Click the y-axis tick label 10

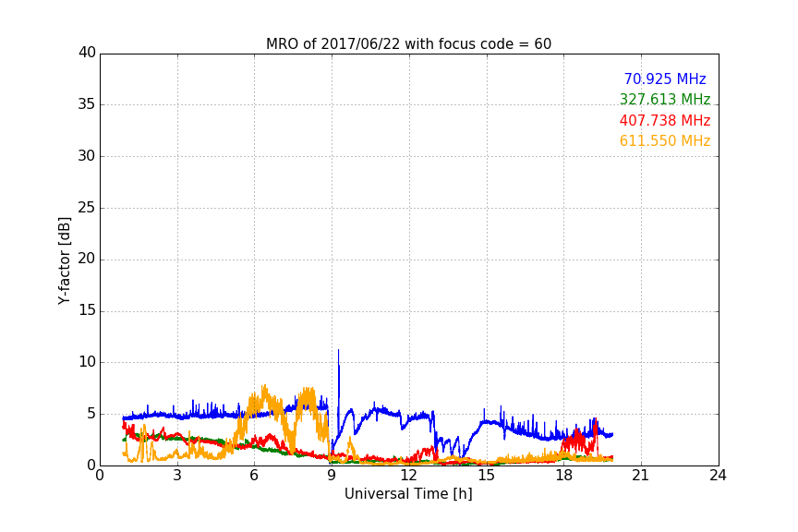pos(87,362)
